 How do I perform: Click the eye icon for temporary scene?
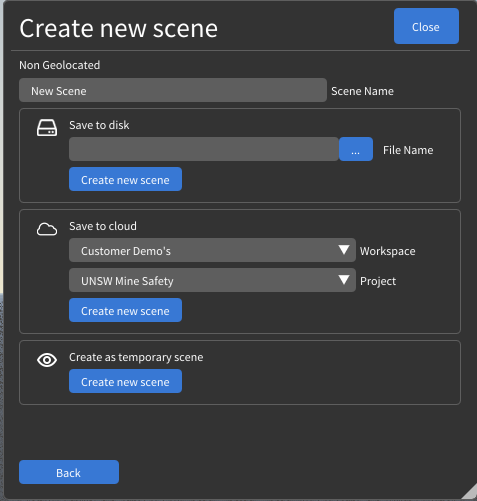[47, 360]
